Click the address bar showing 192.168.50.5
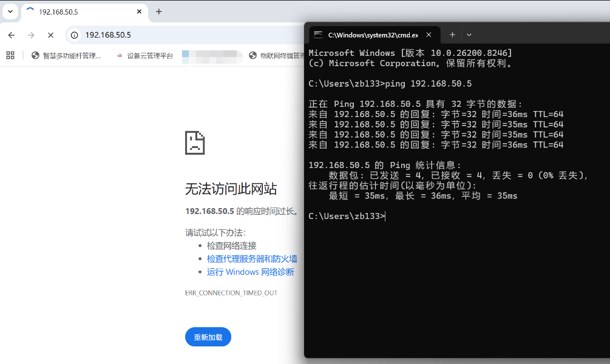The width and height of the screenshot is (610, 364). pyautogui.click(x=182, y=35)
